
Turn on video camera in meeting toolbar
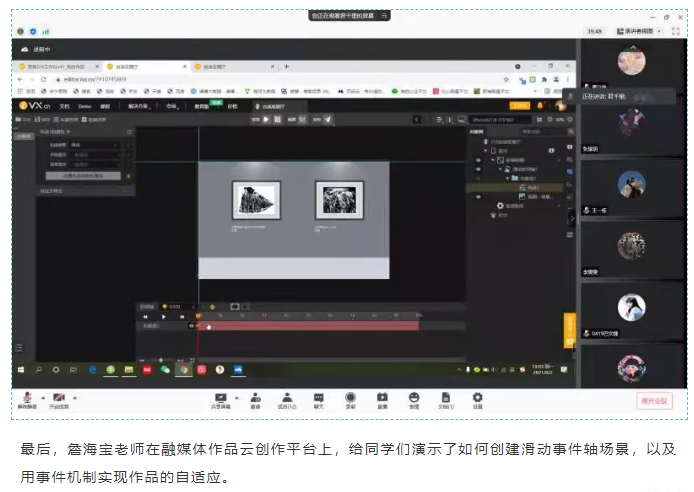click(60, 400)
